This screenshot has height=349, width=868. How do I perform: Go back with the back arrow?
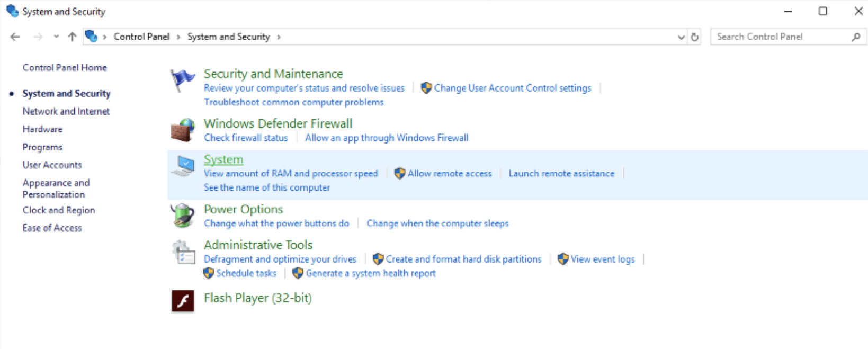15,37
